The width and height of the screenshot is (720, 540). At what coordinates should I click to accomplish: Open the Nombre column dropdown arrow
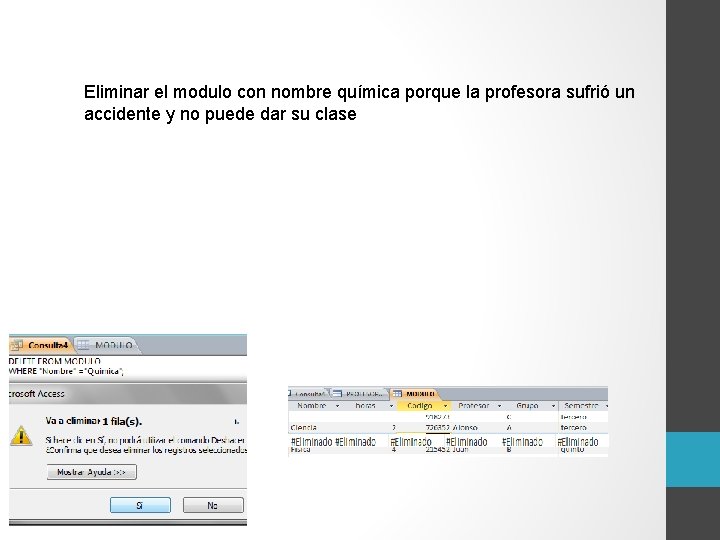pyautogui.click(x=338, y=406)
